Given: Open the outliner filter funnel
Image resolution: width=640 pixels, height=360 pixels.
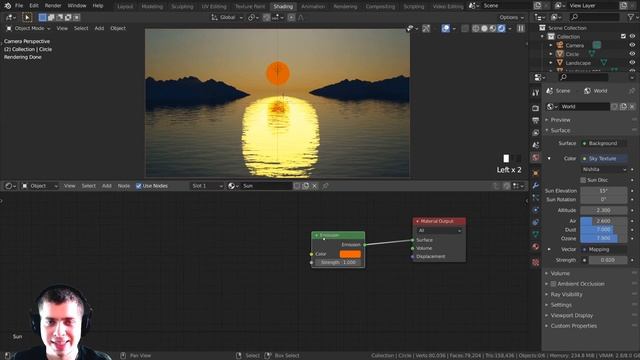Looking at the screenshot, I should coord(631,17).
